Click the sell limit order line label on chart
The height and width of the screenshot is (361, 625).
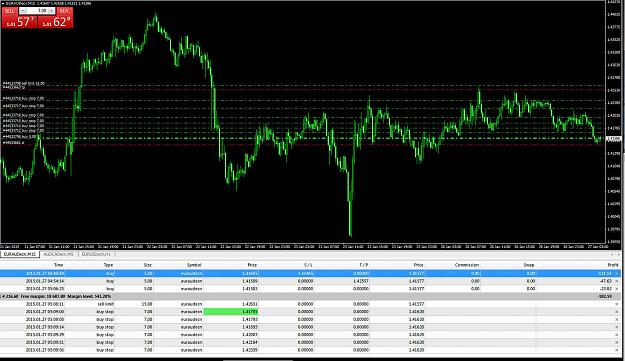(x=24, y=84)
